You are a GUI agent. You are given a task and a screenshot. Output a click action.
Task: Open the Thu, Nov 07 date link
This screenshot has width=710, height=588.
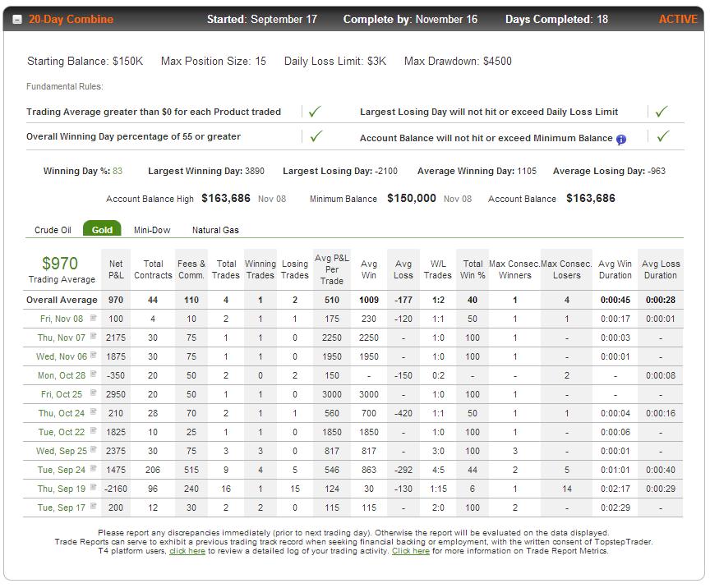[62, 338]
